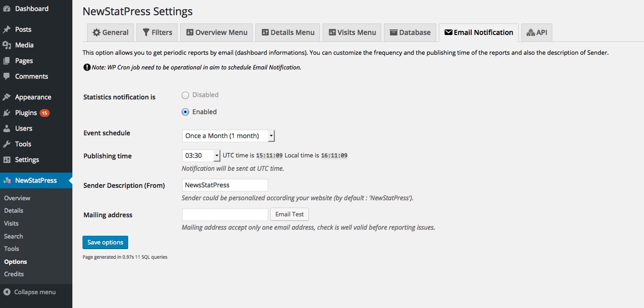The width and height of the screenshot is (644, 308).
Task: Collapse the admin sidebar menu
Action: coord(30,292)
